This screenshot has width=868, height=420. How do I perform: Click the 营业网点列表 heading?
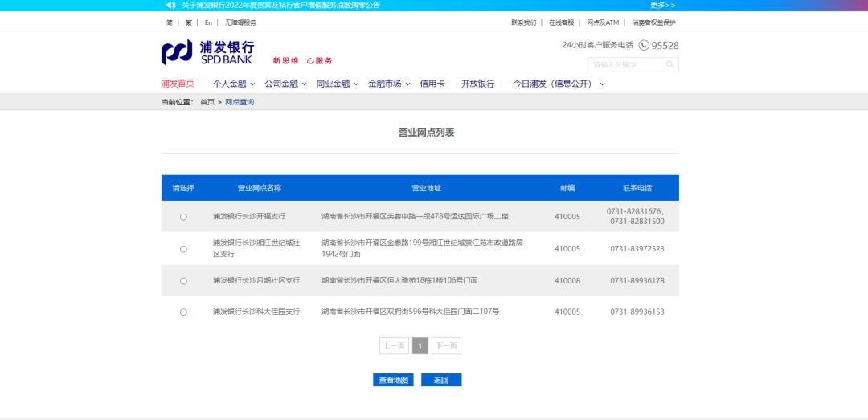click(426, 133)
